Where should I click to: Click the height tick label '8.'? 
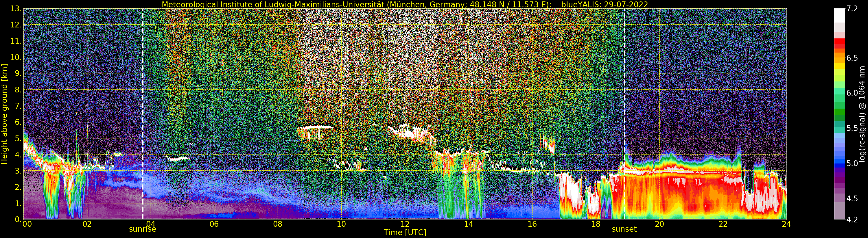[18, 90]
